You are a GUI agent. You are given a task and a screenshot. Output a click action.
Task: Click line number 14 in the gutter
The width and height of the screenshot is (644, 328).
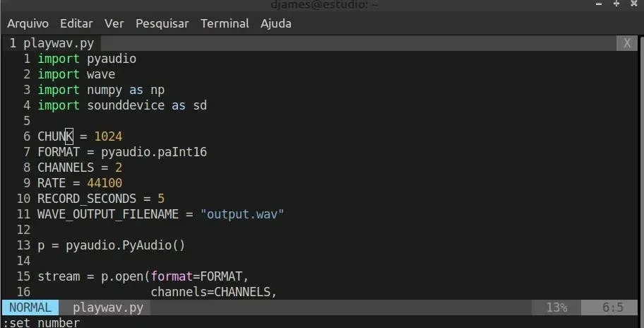23,261
